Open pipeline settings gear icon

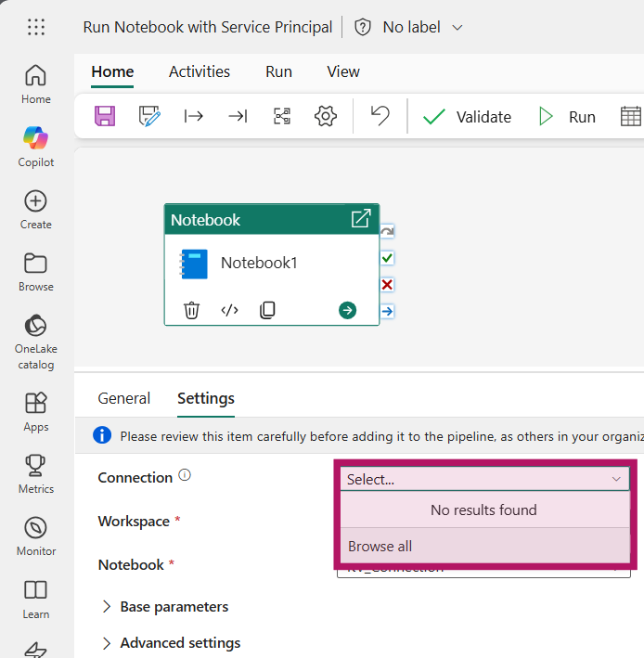pos(325,116)
